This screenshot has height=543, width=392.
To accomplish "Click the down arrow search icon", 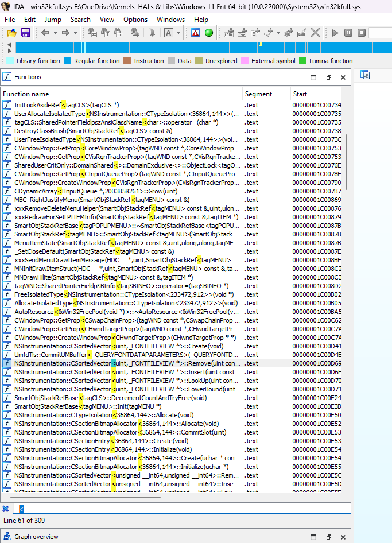I will [152, 33].
